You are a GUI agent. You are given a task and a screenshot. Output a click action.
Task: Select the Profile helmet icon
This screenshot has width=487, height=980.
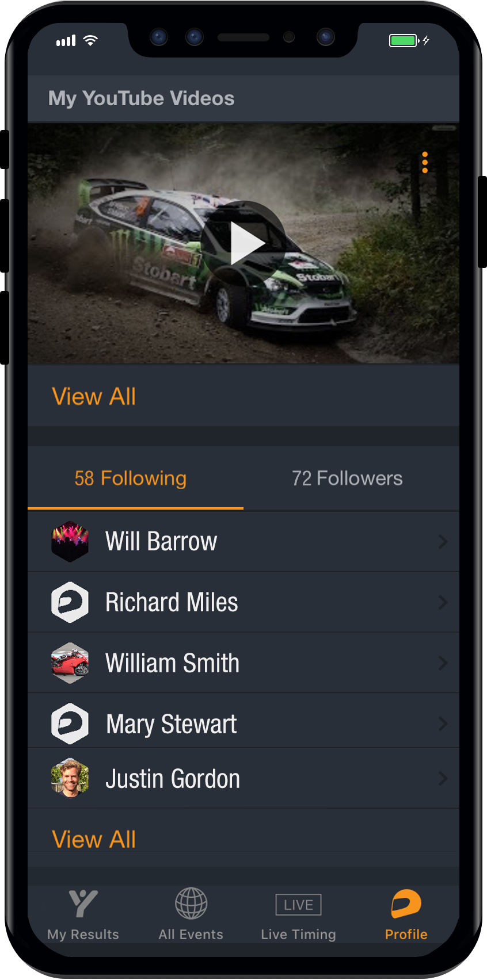[x=406, y=904]
